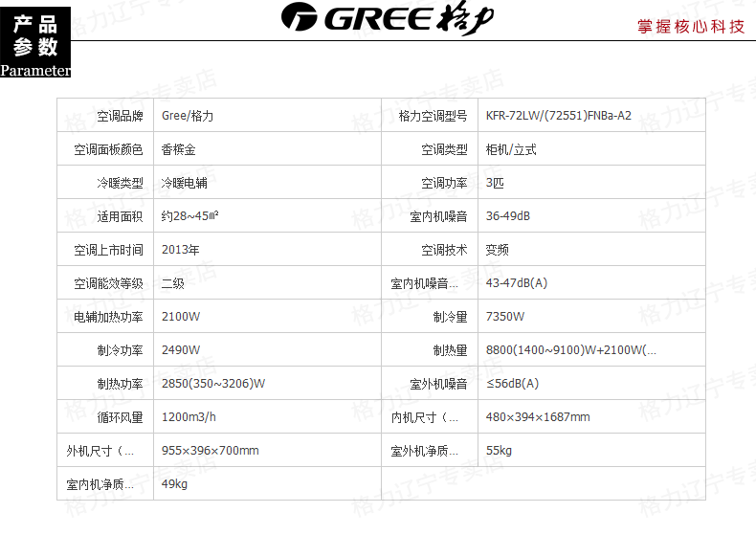Select the 955×396×700mm value
This screenshot has width=756, height=535.
[x=211, y=451]
